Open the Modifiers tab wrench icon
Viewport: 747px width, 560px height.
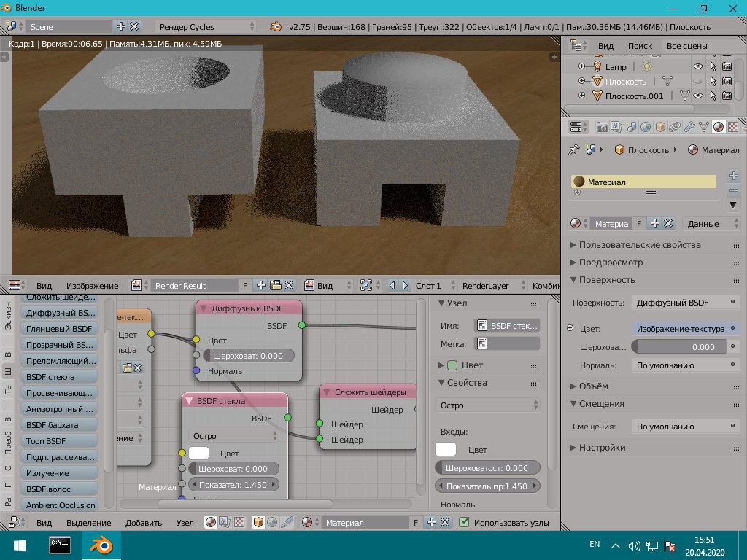(689, 127)
